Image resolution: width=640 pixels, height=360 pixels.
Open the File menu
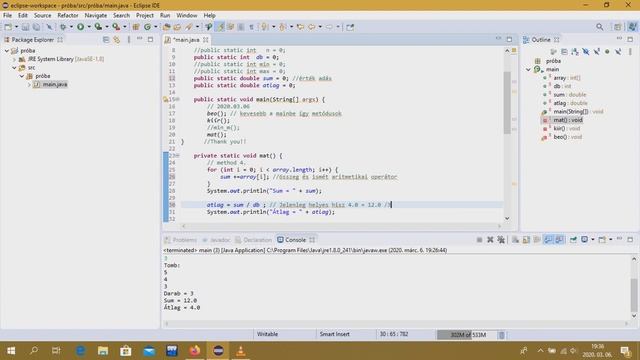[7, 15]
